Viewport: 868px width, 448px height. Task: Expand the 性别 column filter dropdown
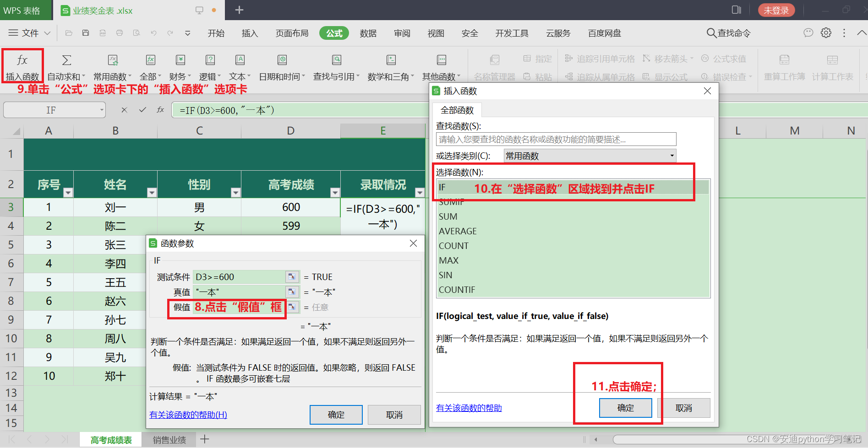[x=236, y=193]
